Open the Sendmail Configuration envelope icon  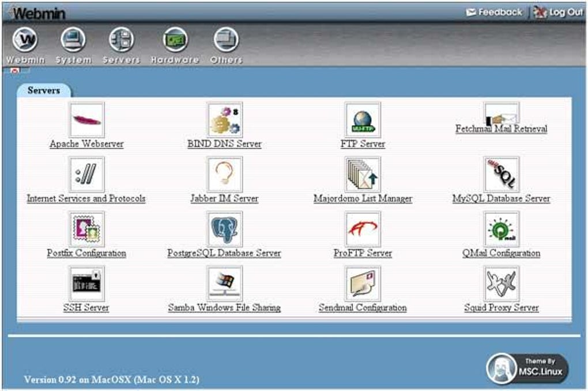[363, 284]
